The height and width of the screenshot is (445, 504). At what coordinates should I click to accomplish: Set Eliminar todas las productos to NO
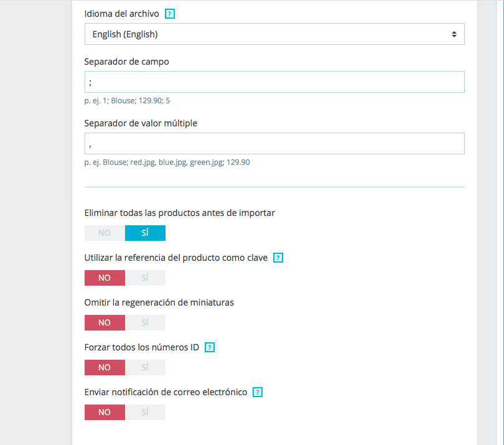105,233
